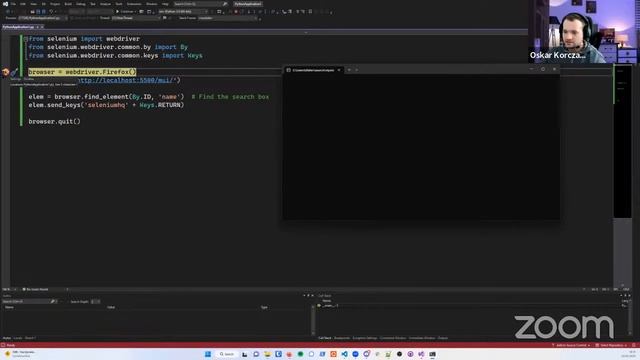Viewport: 640px width, 360px height.
Task: Open the purple Visual Studio taskbar icon
Action: 421,354
